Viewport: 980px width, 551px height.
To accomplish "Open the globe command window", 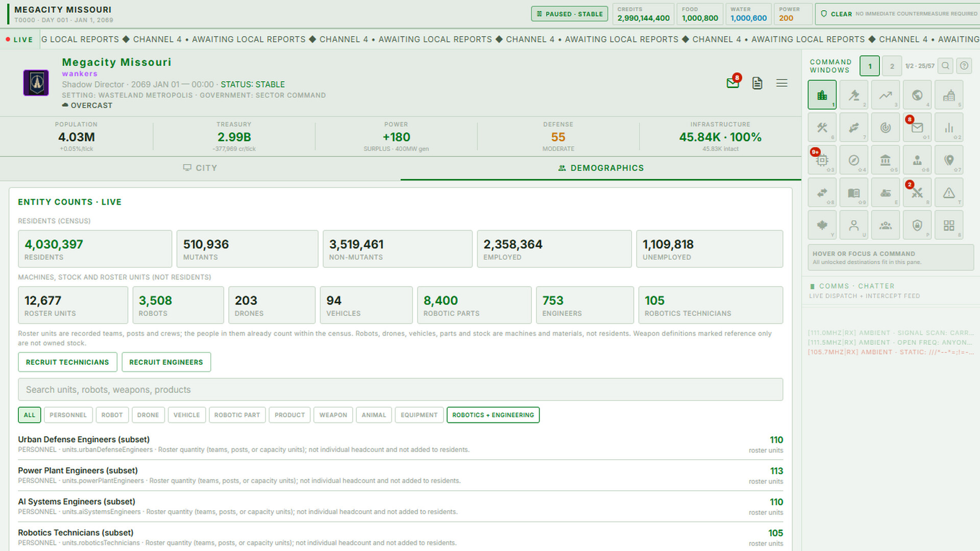I will coord(917,95).
